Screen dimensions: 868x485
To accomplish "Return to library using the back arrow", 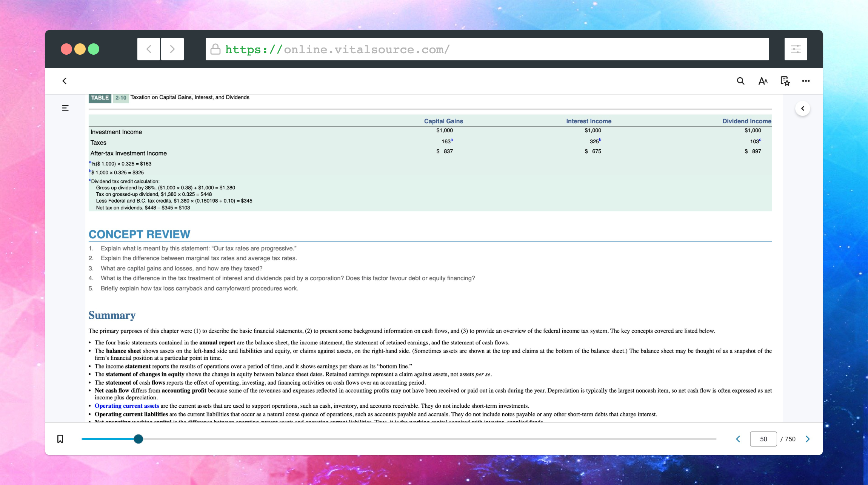I will click(x=65, y=81).
